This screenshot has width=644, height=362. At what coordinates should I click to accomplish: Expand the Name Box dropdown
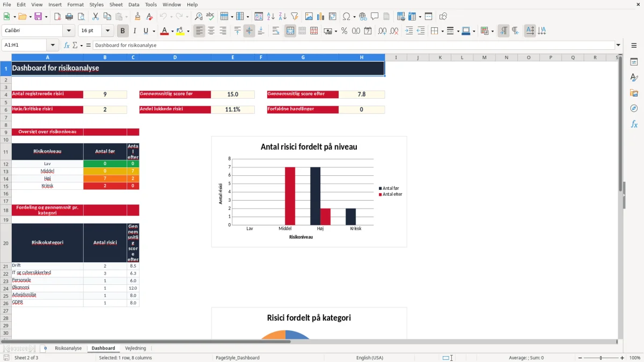point(53,45)
